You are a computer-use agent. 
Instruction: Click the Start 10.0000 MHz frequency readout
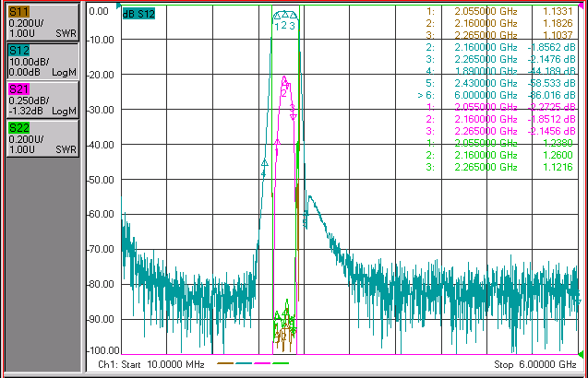click(151, 364)
